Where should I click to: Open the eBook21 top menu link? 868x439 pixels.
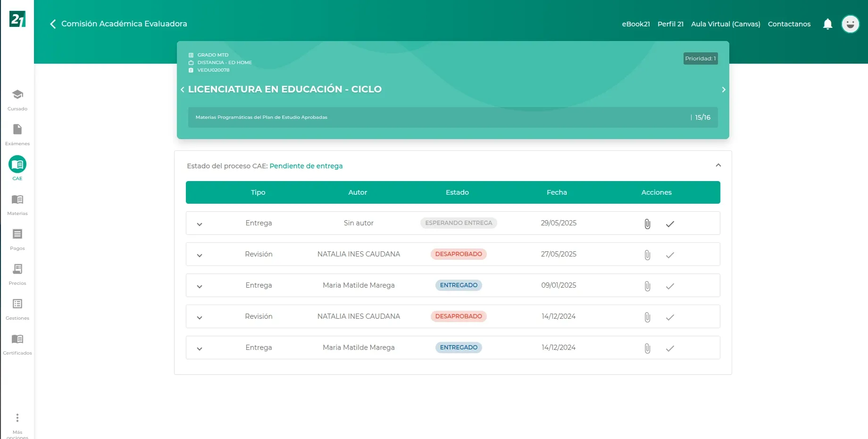[635, 24]
